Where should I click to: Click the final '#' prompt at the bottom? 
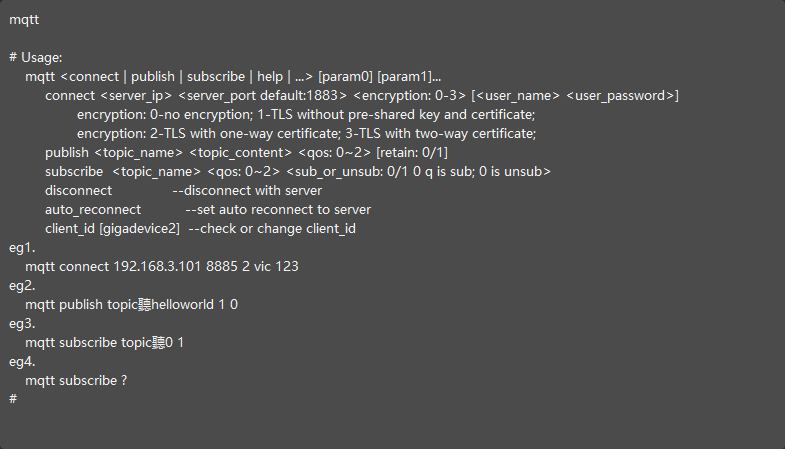(14, 399)
